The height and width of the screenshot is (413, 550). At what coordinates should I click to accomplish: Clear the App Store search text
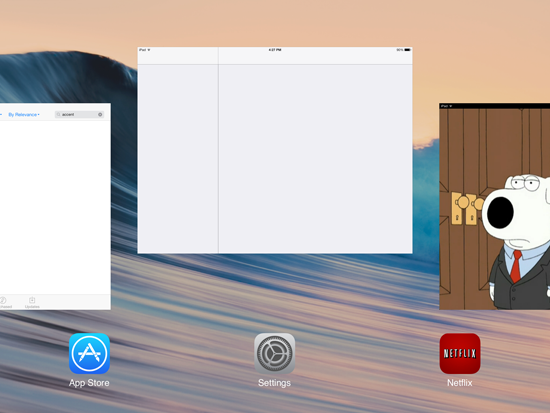pyautogui.click(x=100, y=114)
